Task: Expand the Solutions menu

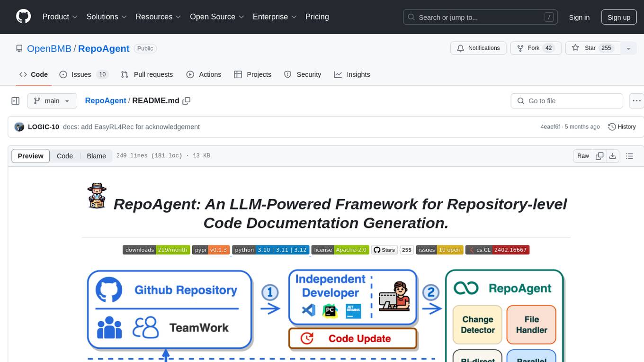Action: coord(107,17)
